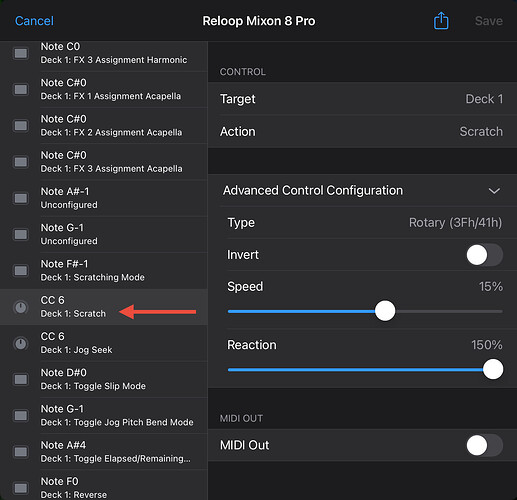Click button icon for Toggle Elapsed/Remaining row

click(x=21, y=452)
